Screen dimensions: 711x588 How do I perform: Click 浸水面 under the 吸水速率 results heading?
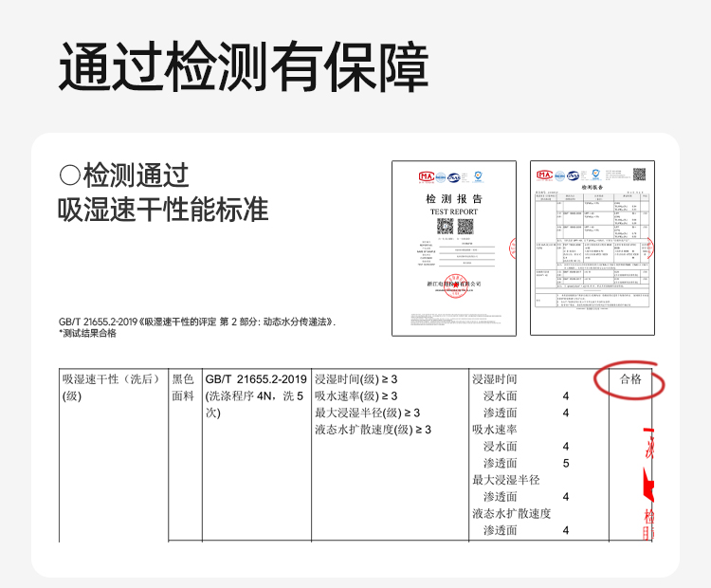501,447
